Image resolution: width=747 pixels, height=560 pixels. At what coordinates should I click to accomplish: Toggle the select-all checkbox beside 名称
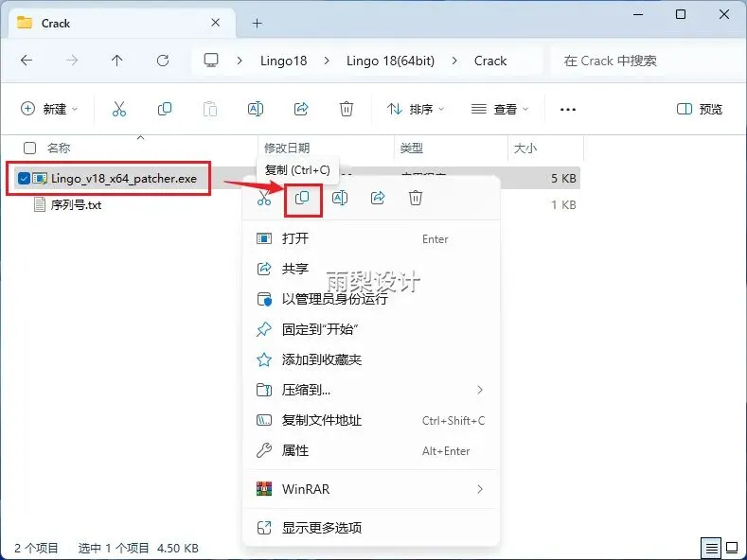pos(29,149)
